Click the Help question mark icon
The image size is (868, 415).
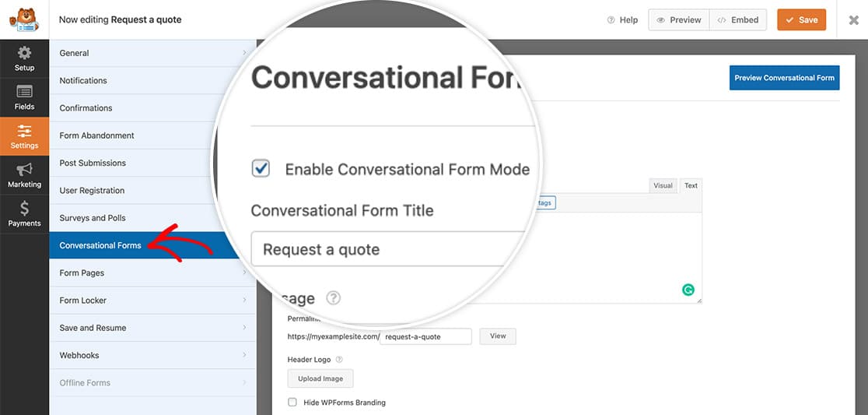[x=611, y=20]
